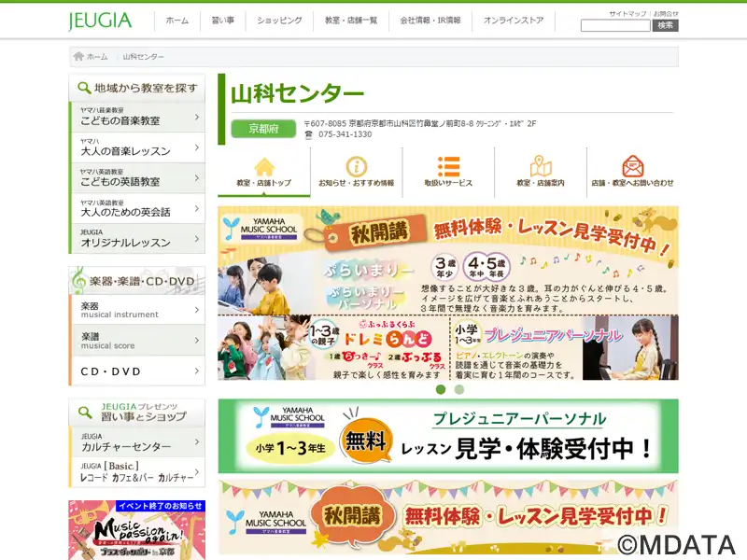The image size is (747, 560).
Task: Open 取扱いサービス tab label
Action: point(448,183)
